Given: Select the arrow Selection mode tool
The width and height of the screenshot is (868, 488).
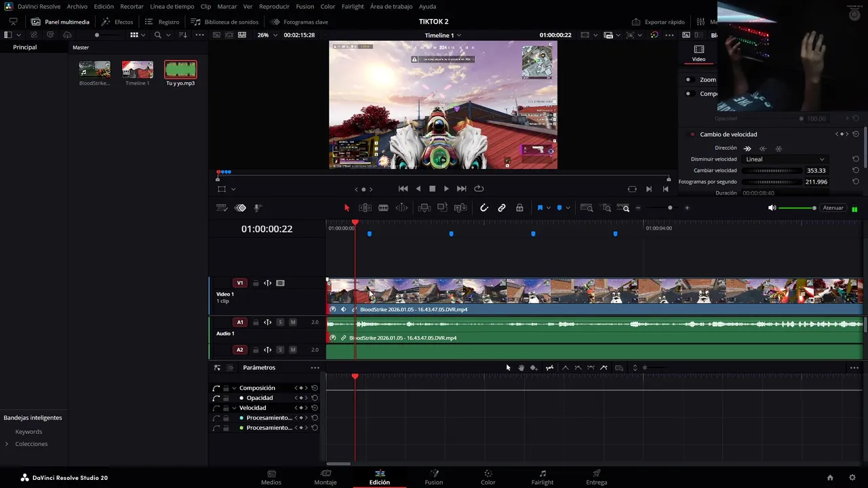Looking at the screenshot, I should (347, 208).
